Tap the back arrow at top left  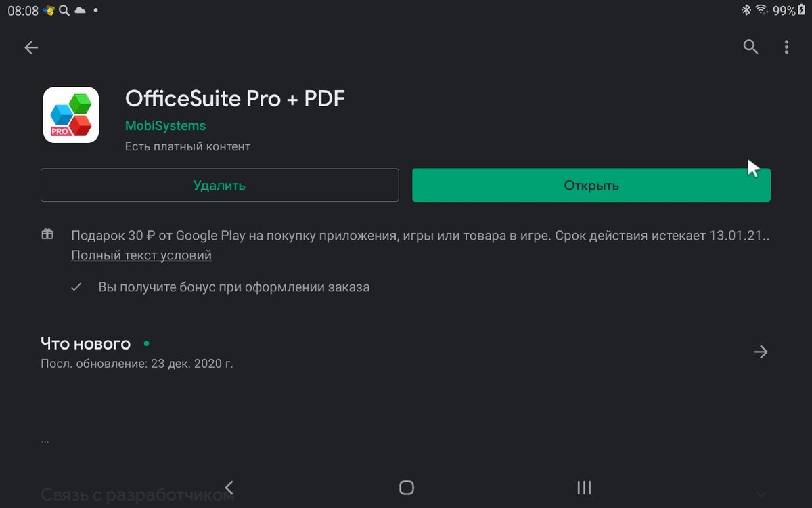tap(31, 47)
